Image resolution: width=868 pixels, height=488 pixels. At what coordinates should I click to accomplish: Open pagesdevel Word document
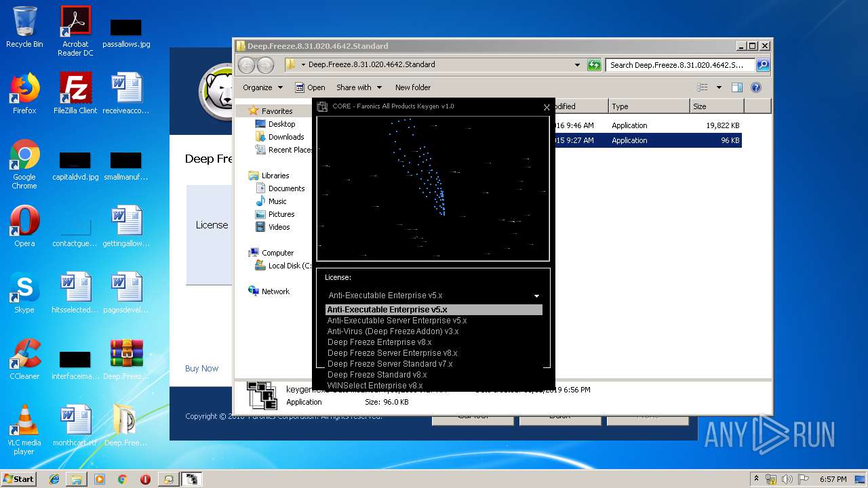click(x=126, y=293)
